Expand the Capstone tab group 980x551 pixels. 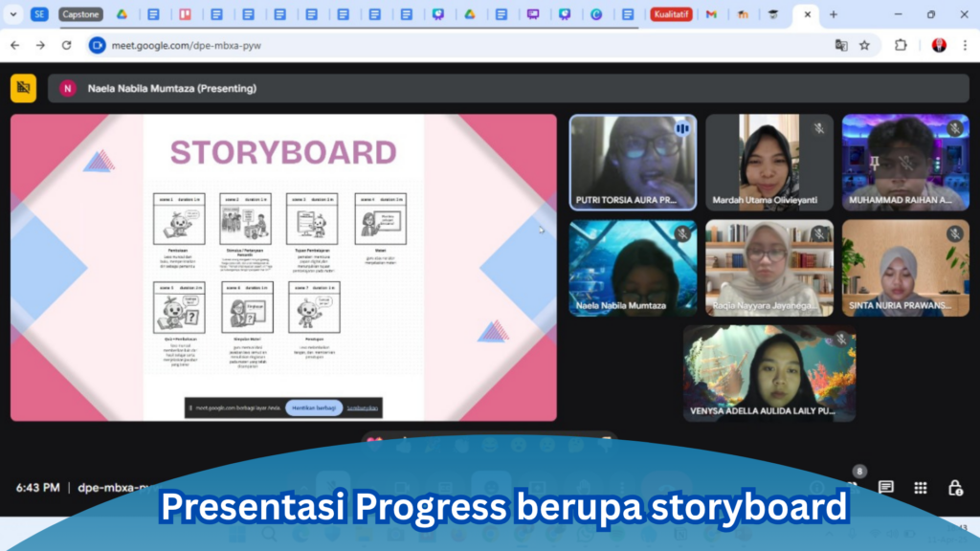tap(80, 14)
